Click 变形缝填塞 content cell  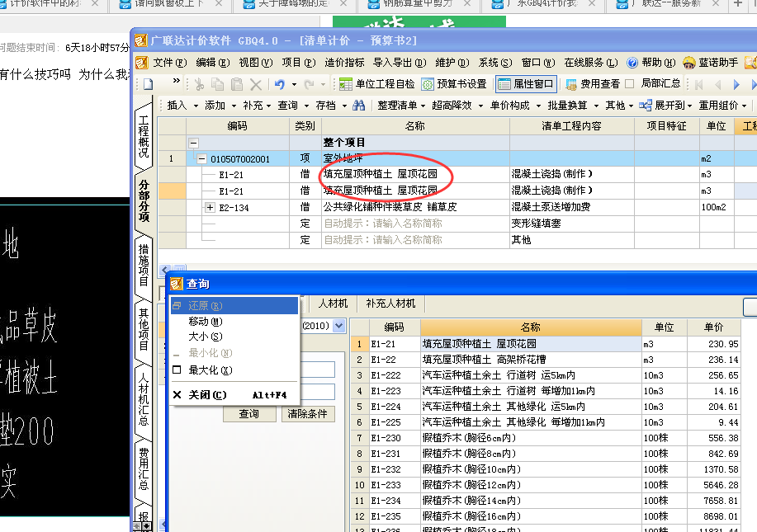(571, 224)
